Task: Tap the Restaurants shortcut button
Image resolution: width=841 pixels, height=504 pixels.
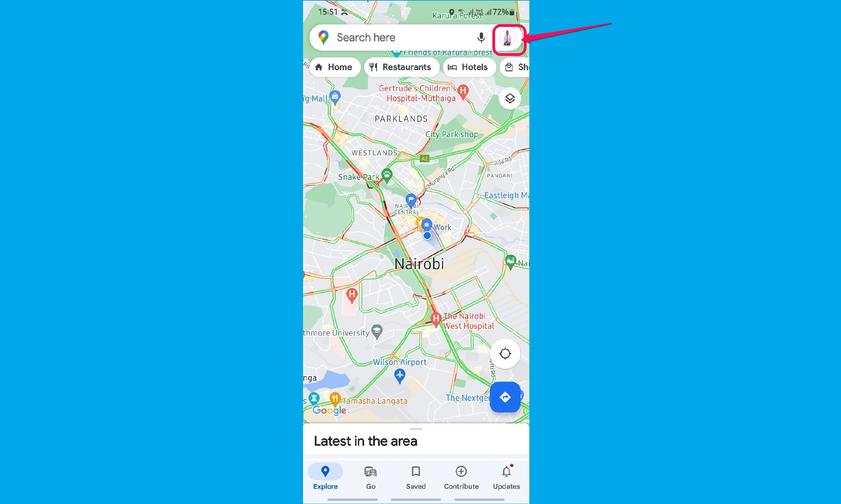Action: pyautogui.click(x=399, y=67)
